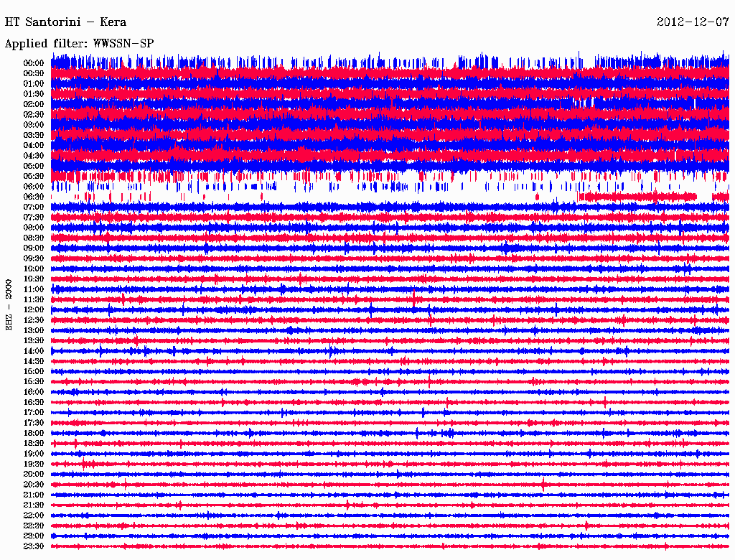Click the 01:00 time label
The width and height of the screenshot is (735, 560).
[34, 84]
